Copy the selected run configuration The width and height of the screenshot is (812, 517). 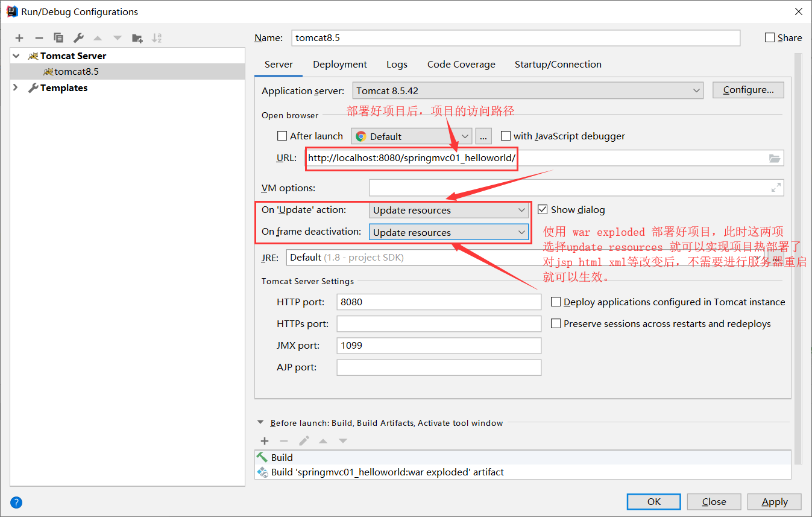pos(58,37)
